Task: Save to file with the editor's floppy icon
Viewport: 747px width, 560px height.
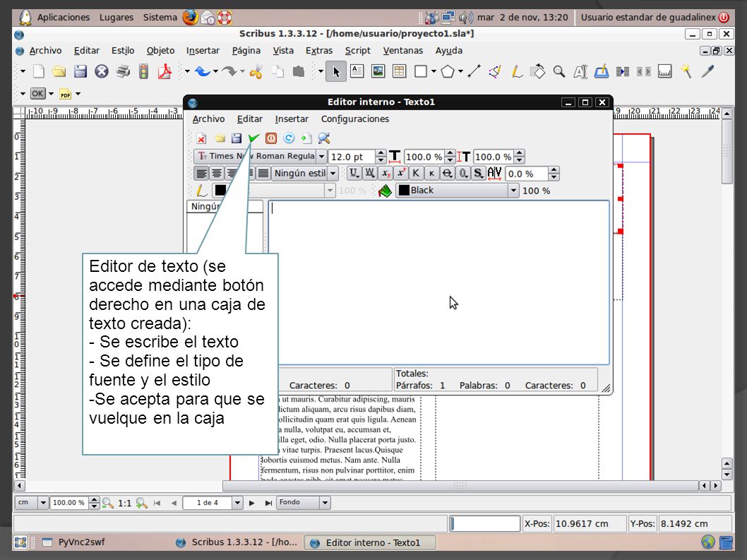Action: coord(237,138)
